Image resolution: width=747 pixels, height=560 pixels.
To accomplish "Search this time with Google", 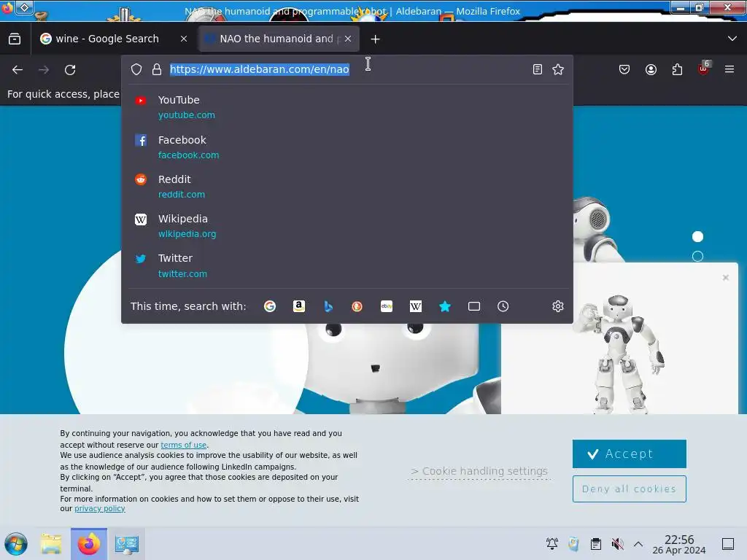I will coord(270,306).
